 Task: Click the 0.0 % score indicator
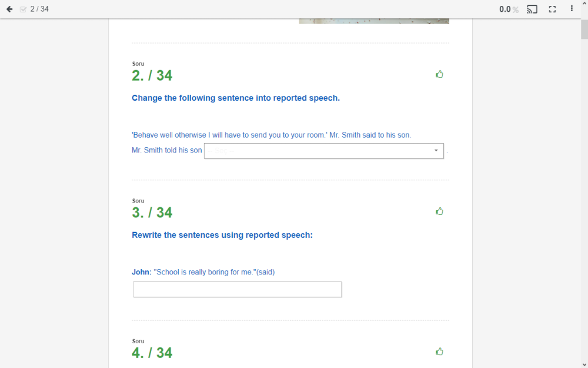point(509,9)
